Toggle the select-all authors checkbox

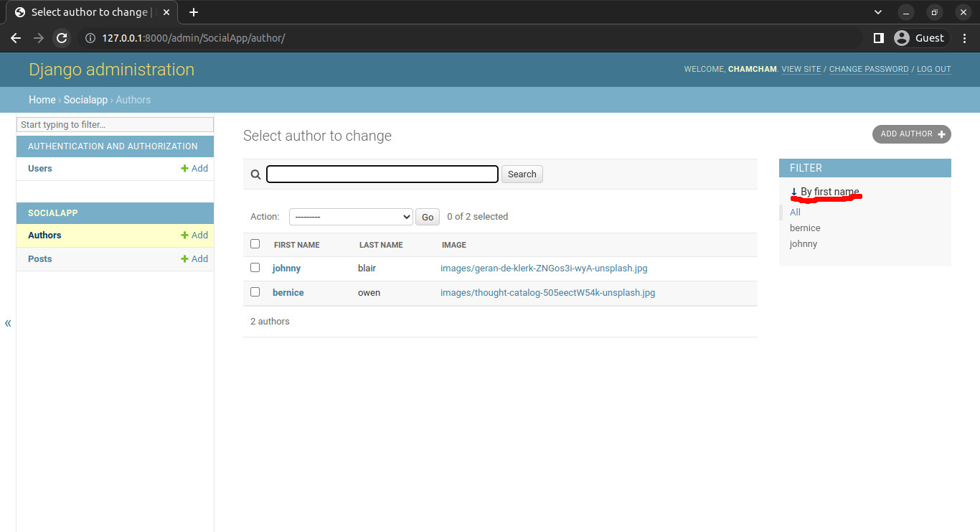(255, 244)
